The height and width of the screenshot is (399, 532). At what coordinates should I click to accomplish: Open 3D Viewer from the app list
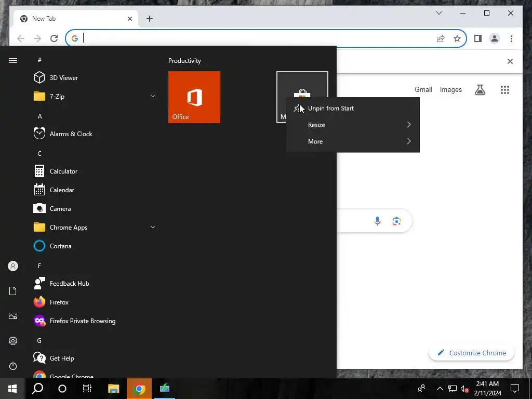[95, 78]
